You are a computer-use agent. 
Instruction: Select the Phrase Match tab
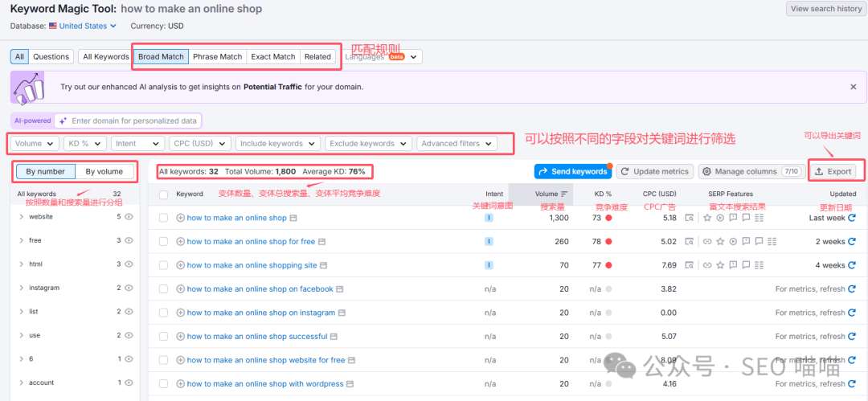point(218,56)
